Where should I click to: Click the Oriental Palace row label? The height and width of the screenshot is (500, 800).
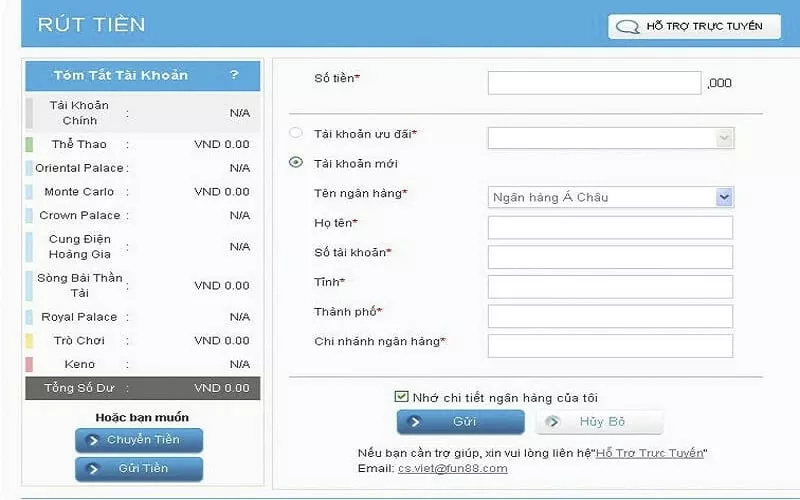tap(79, 168)
